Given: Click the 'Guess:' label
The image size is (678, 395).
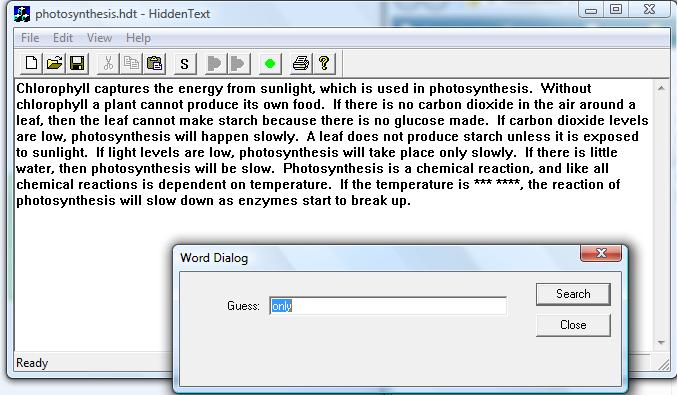Looking at the screenshot, I should 243,306.
